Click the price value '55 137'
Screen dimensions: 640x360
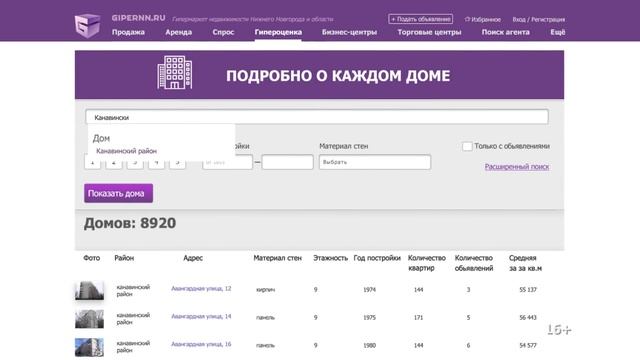click(x=528, y=290)
